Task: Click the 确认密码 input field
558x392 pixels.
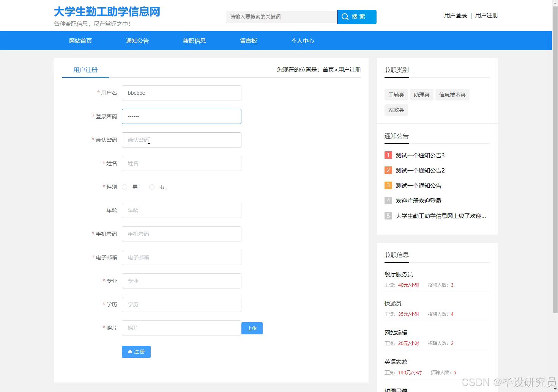Action: [x=181, y=140]
